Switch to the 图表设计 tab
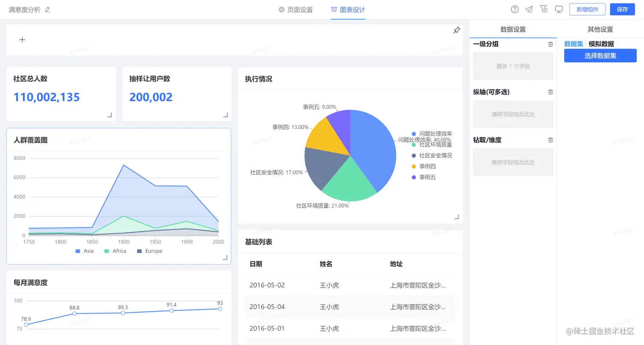This screenshot has width=644, height=345. tap(348, 9)
